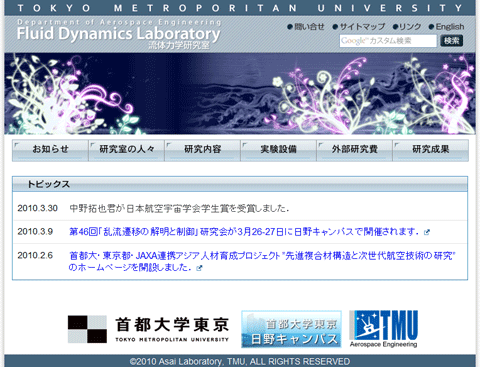The image size is (480, 367).
Task: Open the 首都大・東京都・JAXA連携 project link
Action: (x=262, y=261)
